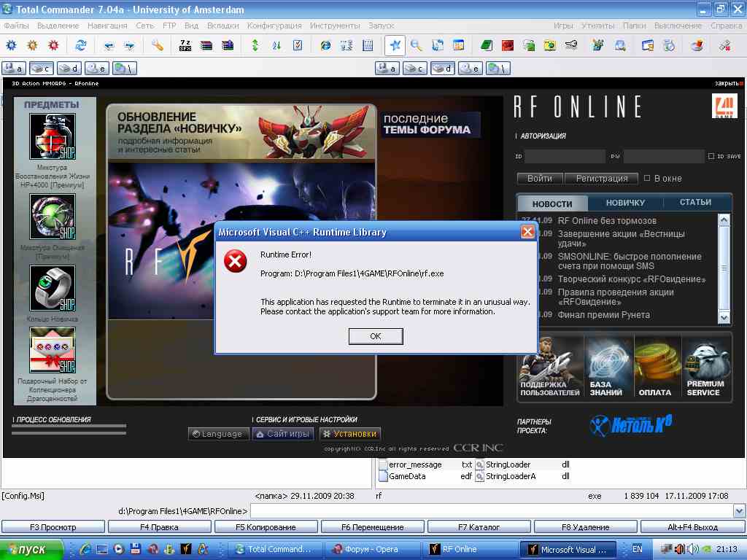Click the green book toolbar icon
The width and height of the screenshot is (747, 560).
coord(487,45)
